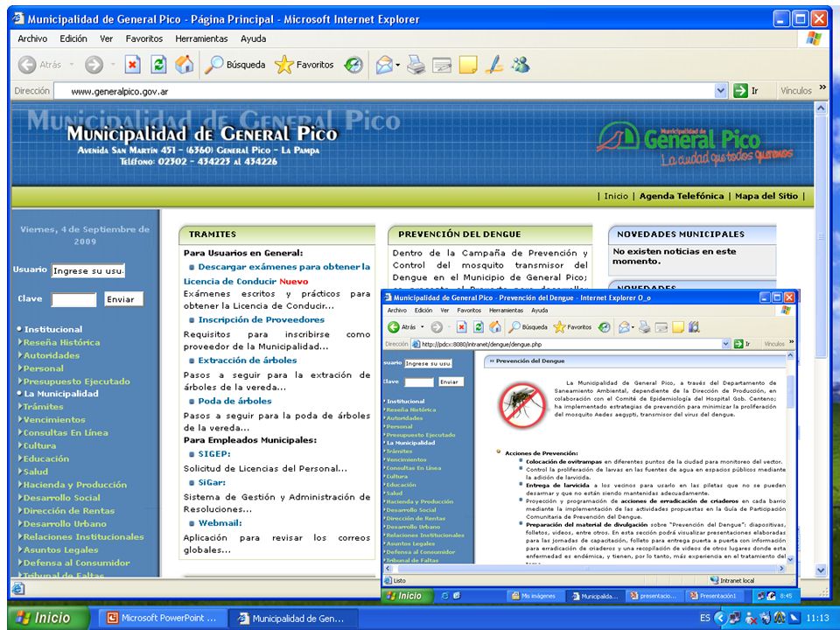The height and width of the screenshot is (630, 840).
Task: Click Municipalidad de Gen... taskbar button
Action: coord(292,619)
